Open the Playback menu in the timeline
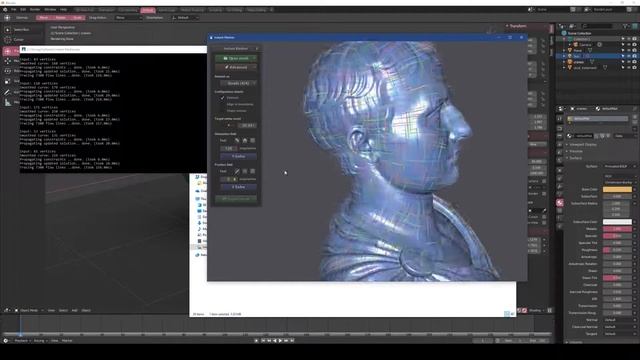This screenshot has height=360, width=640. 22,341
